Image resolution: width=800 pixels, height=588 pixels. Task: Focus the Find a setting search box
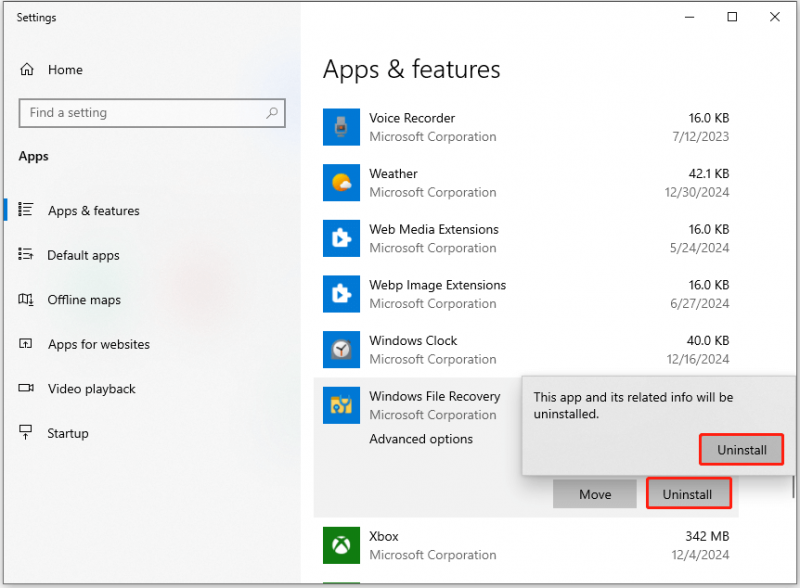click(x=152, y=113)
